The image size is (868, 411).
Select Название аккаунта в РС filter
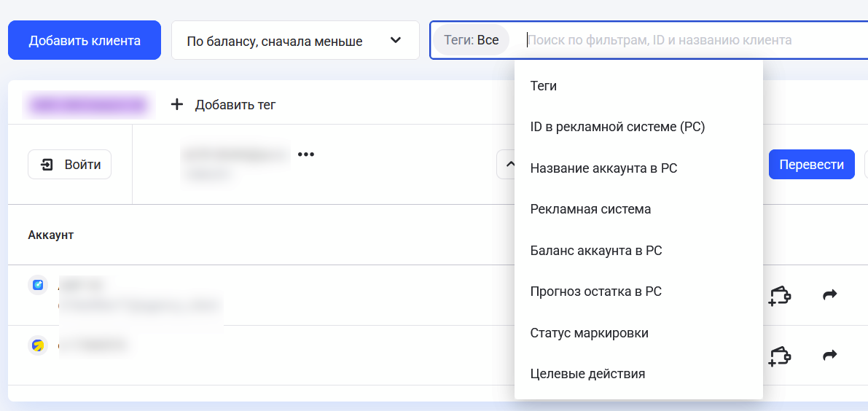[x=638, y=168]
